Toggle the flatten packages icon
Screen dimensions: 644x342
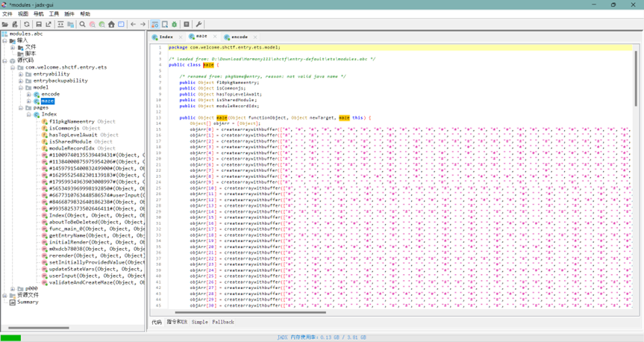[71, 24]
